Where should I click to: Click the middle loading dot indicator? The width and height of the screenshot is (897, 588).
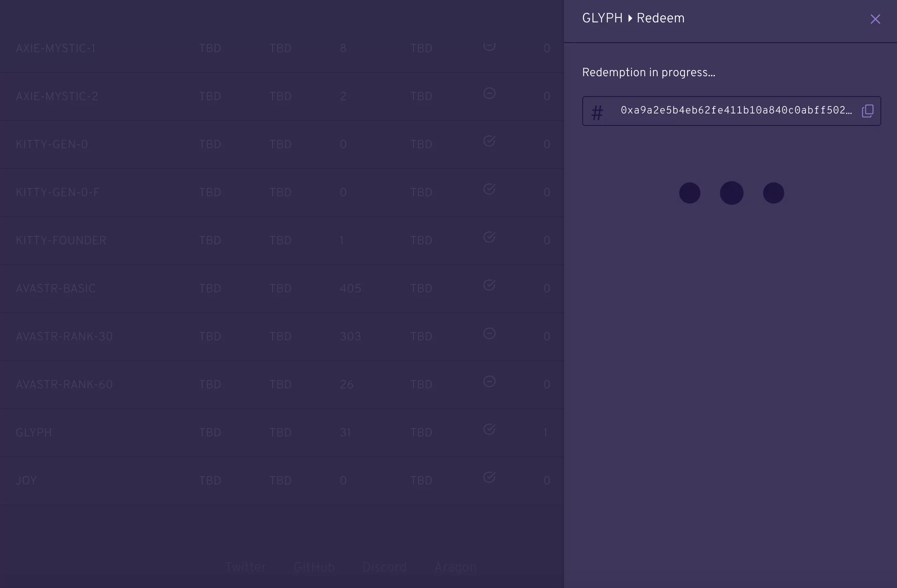(731, 193)
